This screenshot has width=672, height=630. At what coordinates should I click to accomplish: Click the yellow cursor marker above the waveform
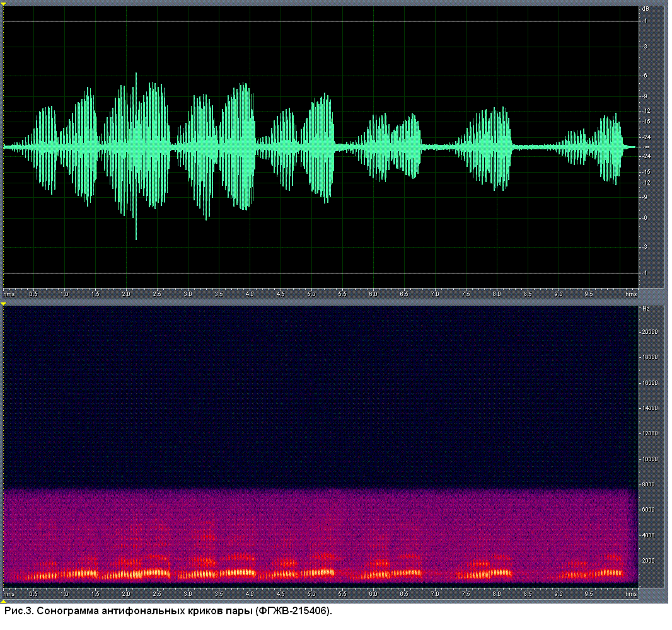pos(3,4)
